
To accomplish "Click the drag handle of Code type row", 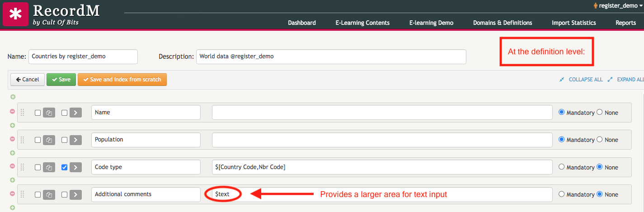I will click(x=23, y=167).
